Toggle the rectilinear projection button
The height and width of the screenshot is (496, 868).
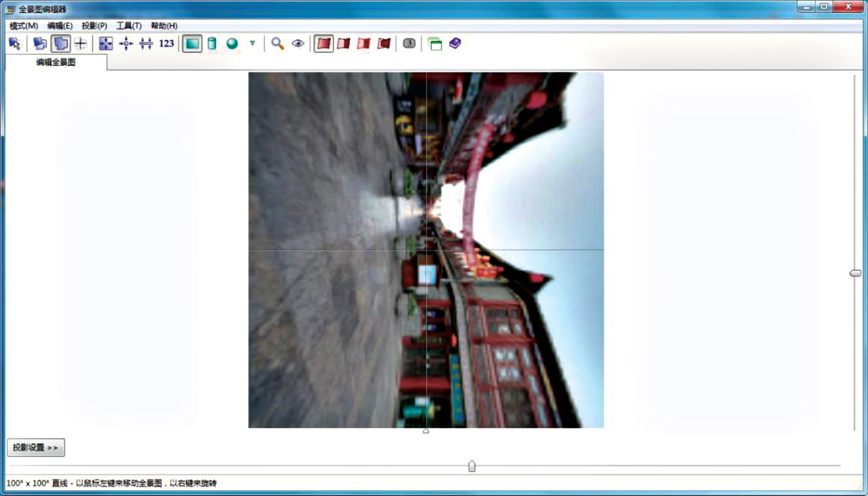192,44
